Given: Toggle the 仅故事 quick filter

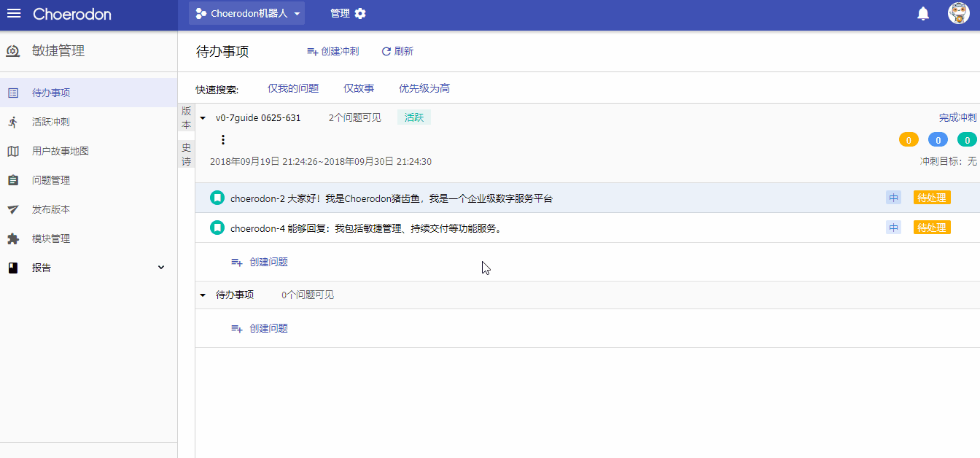Looking at the screenshot, I should point(359,88).
